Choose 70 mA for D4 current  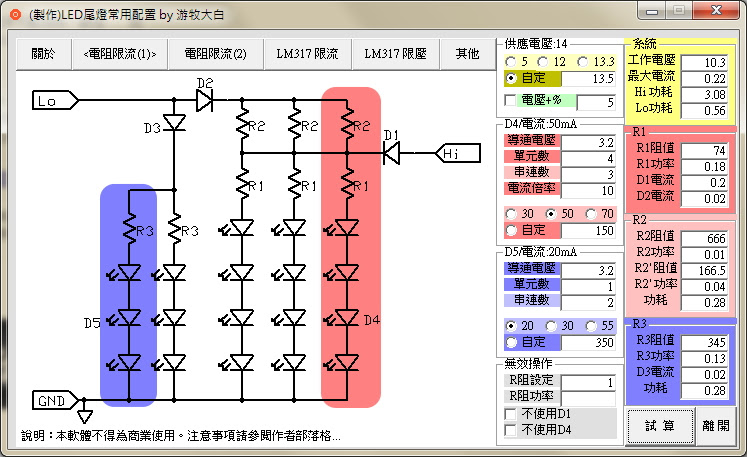(x=590, y=214)
